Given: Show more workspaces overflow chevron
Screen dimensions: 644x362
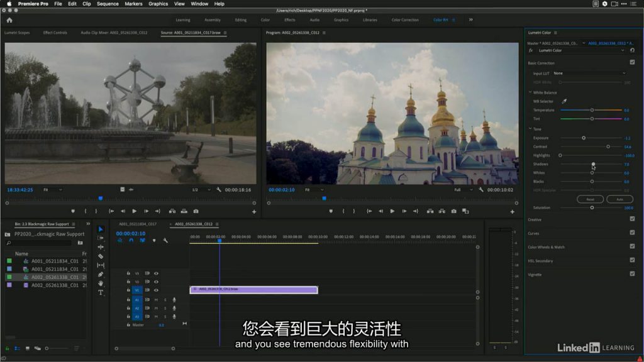Looking at the screenshot, I should (470, 19).
